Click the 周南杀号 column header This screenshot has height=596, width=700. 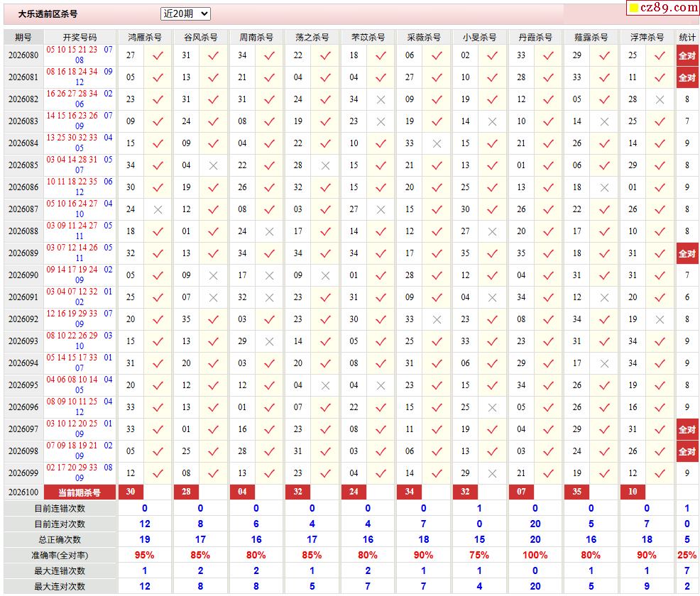[256, 38]
